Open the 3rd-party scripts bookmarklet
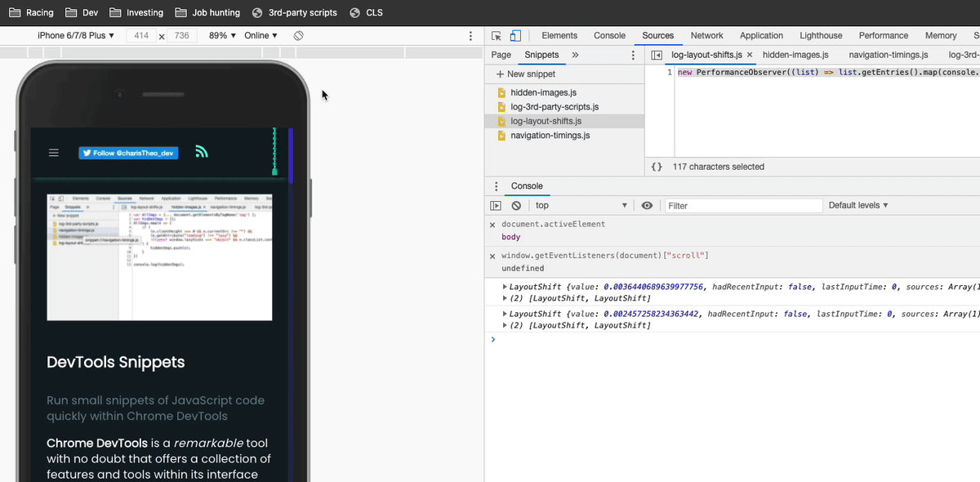This screenshot has height=482, width=980. (x=294, y=12)
